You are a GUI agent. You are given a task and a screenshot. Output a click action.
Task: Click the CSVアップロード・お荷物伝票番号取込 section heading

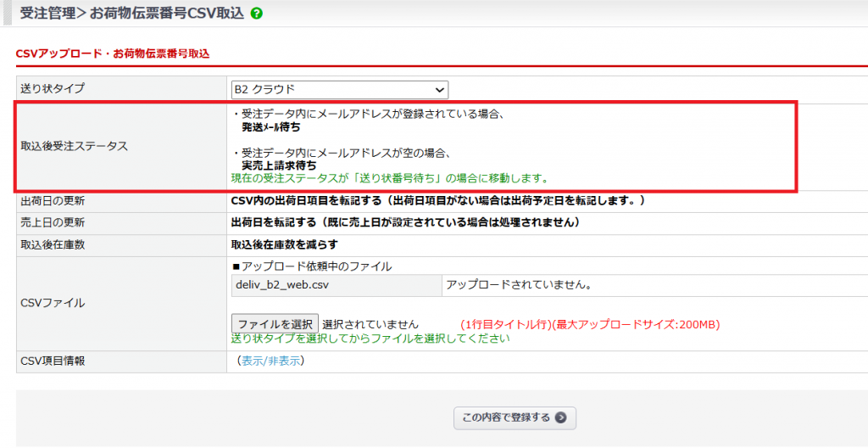(113, 53)
